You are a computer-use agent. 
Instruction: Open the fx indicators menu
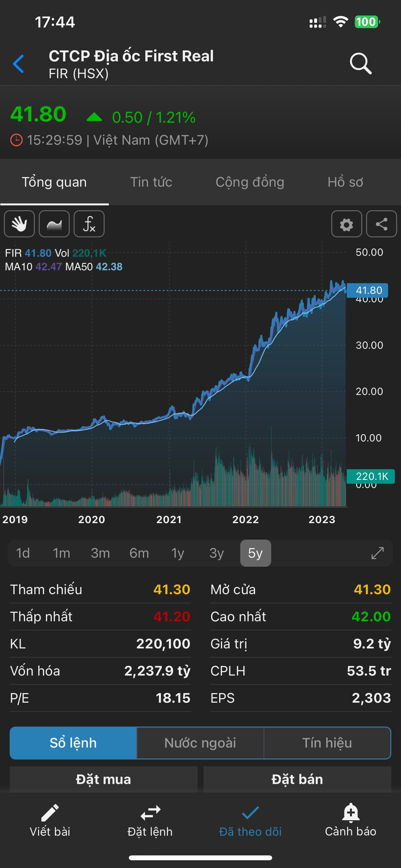(x=89, y=224)
